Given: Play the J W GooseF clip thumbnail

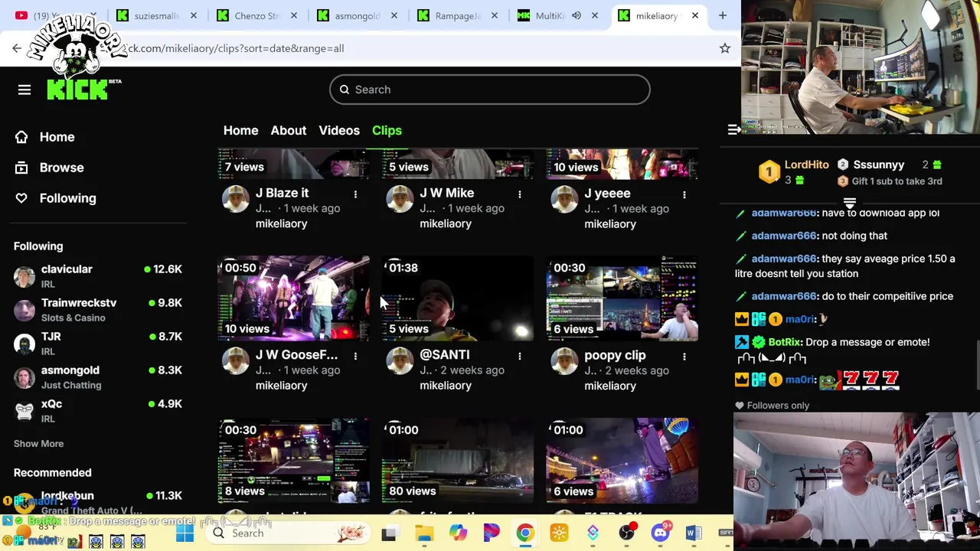Looking at the screenshot, I should pyautogui.click(x=294, y=298).
